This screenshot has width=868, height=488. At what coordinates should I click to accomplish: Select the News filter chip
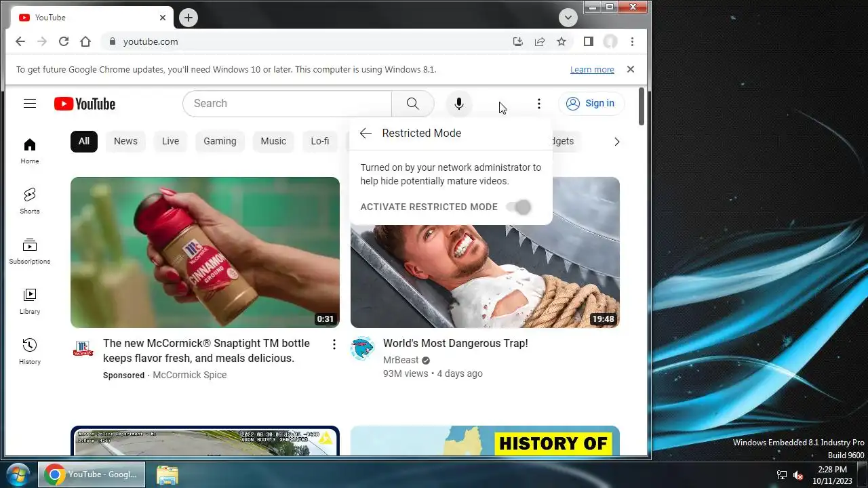click(125, 141)
